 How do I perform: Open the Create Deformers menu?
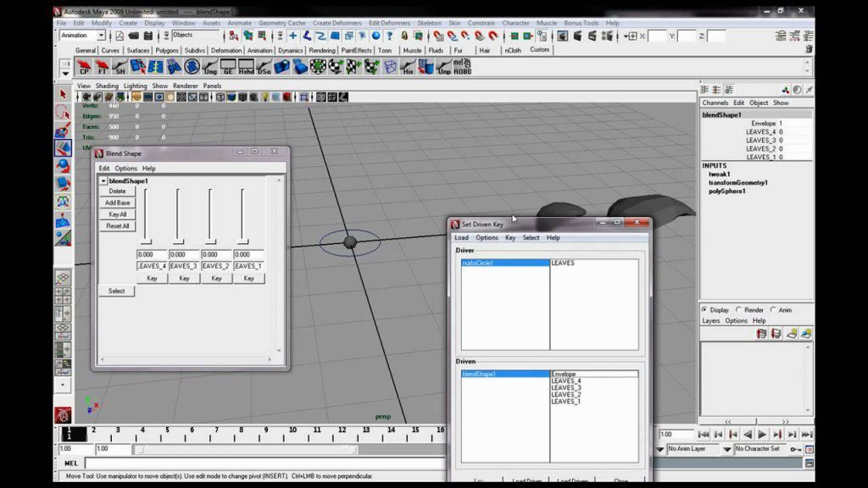tap(337, 23)
